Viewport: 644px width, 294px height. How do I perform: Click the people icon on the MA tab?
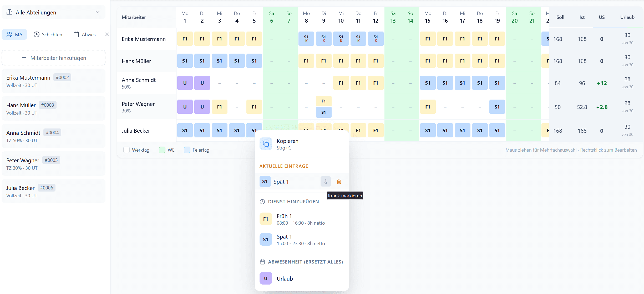[10, 34]
